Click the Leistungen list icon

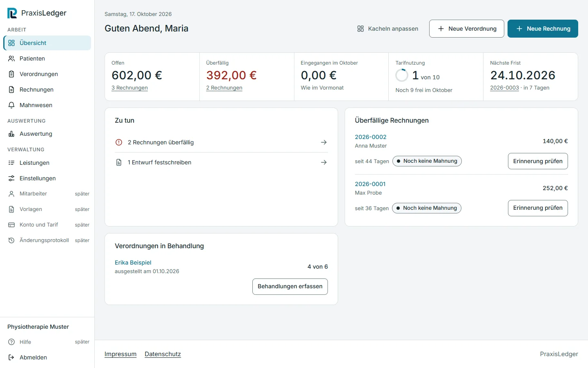11,163
